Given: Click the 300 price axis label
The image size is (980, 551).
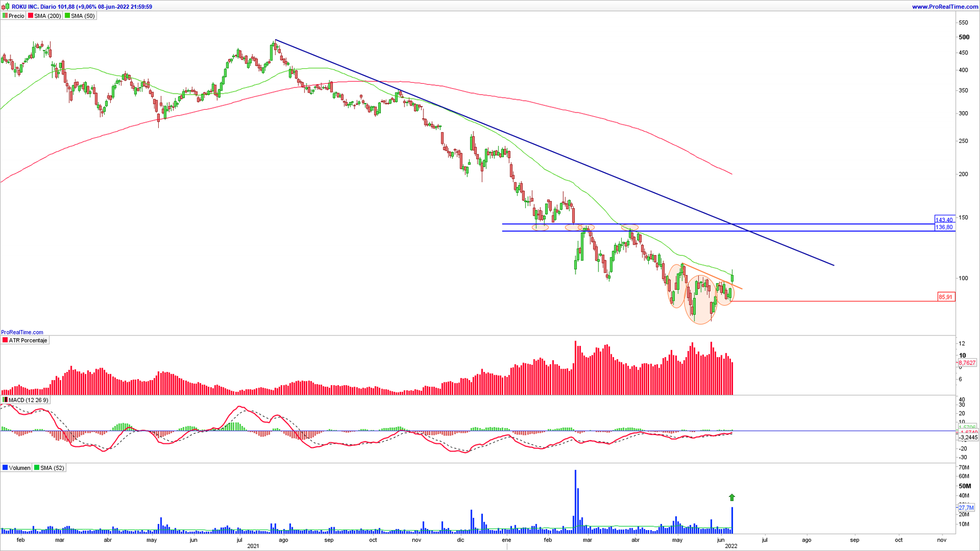Looking at the screenshot, I should 963,114.
